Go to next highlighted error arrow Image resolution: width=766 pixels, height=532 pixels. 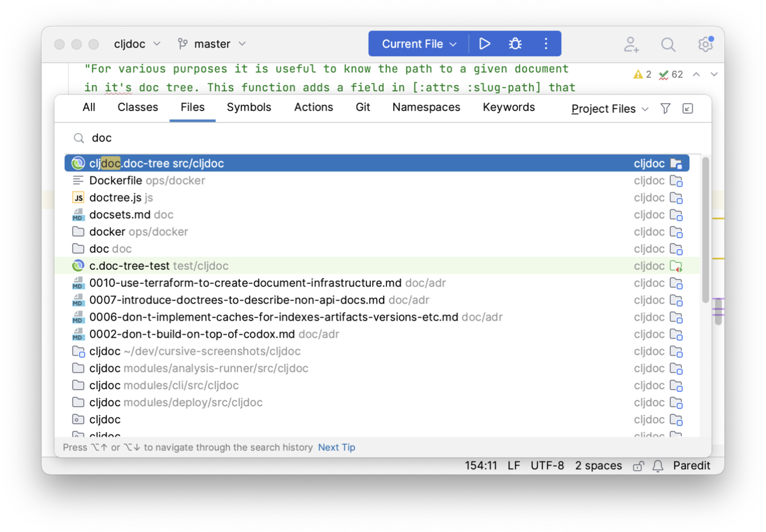coord(714,75)
